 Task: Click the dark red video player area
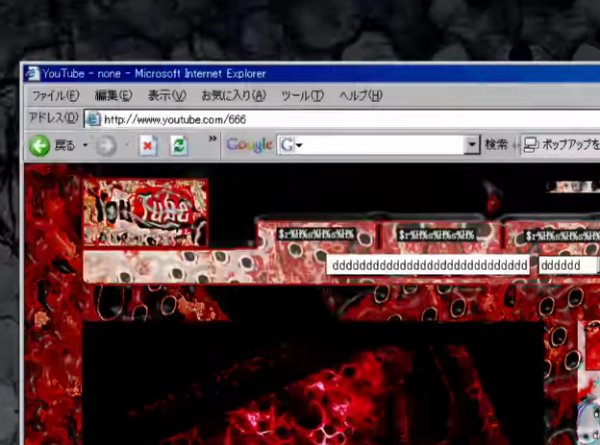point(313,383)
